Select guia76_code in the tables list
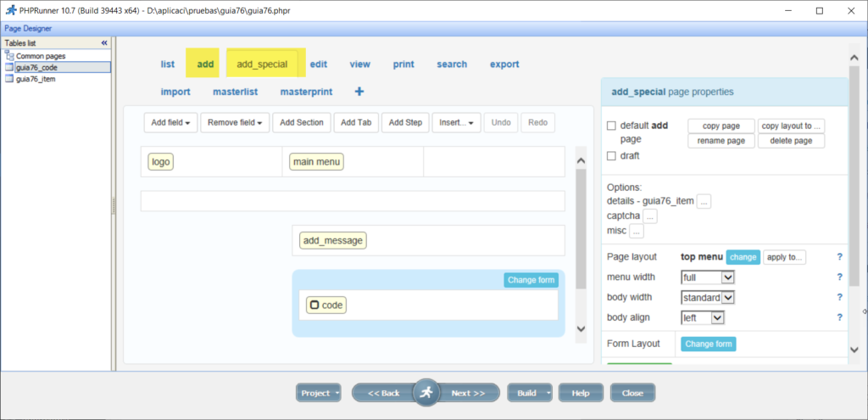This screenshot has width=868, height=420. tap(36, 67)
